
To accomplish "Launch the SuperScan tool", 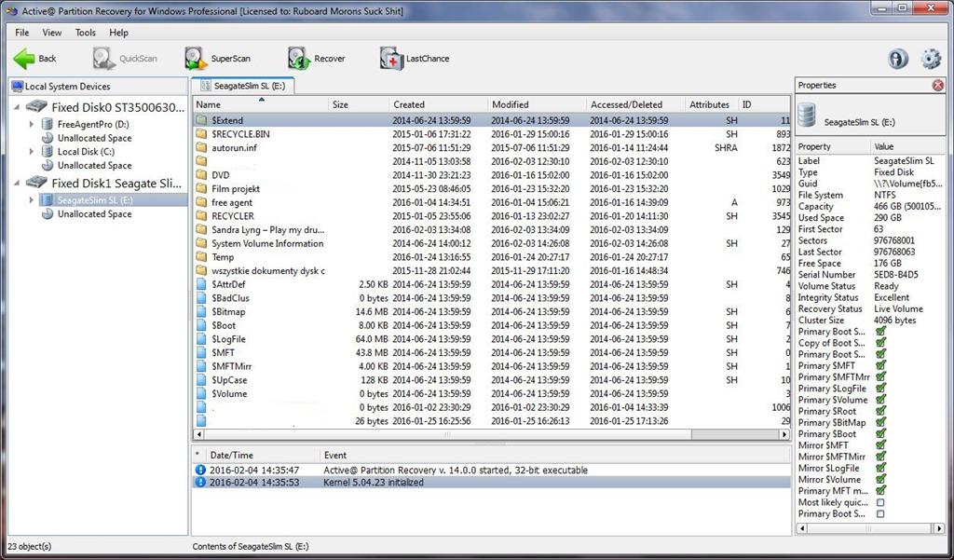I will pyautogui.click(x=217, y=59).
